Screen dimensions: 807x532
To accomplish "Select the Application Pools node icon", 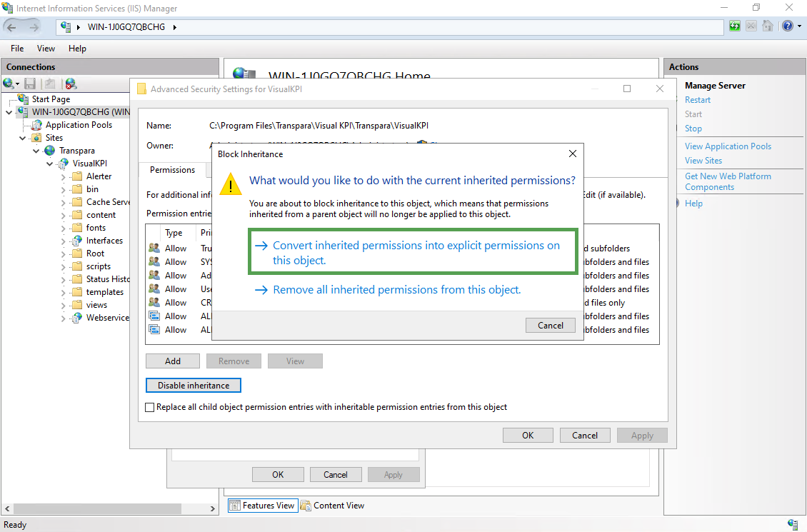I will 37,125.
